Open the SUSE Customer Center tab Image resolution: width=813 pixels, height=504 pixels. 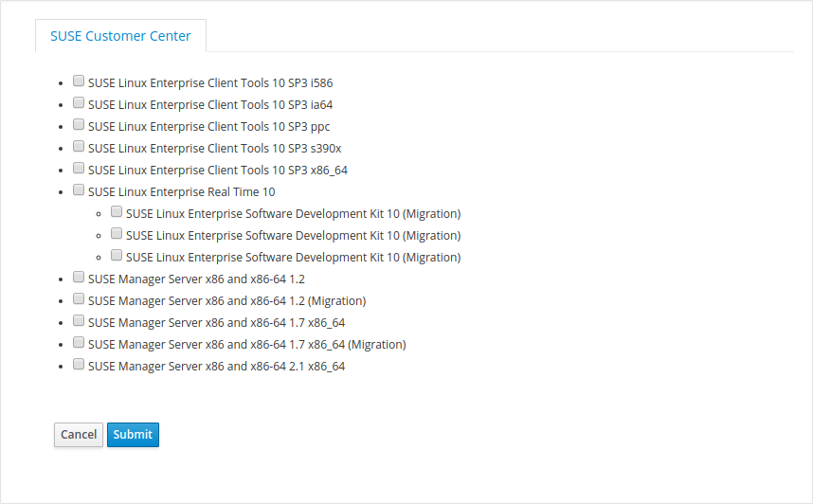120,36
